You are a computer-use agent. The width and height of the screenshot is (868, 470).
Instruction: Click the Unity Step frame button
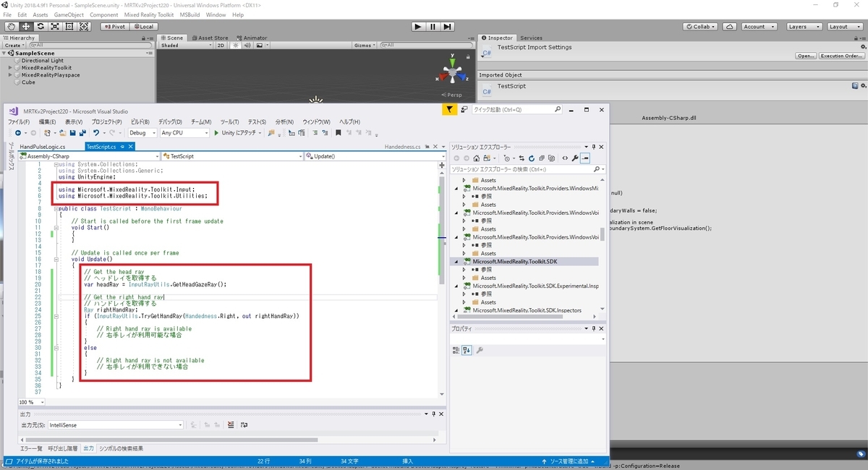click(x=448, y=27)
